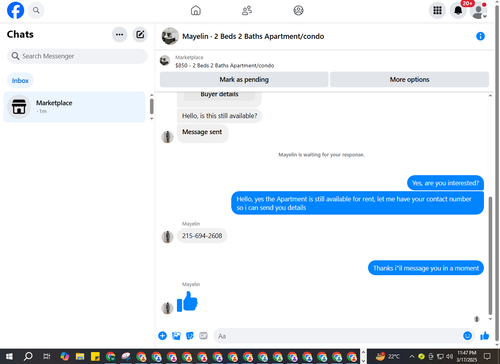Click the thumbs-up sticker sent by Mayelin
The width and height of the screenshot is (500, 364).
(x=187, y=301)
